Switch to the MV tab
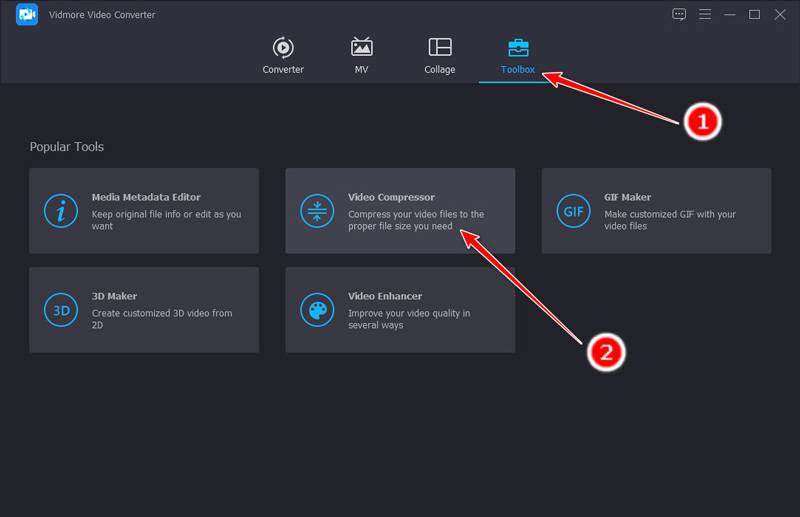 361,56
